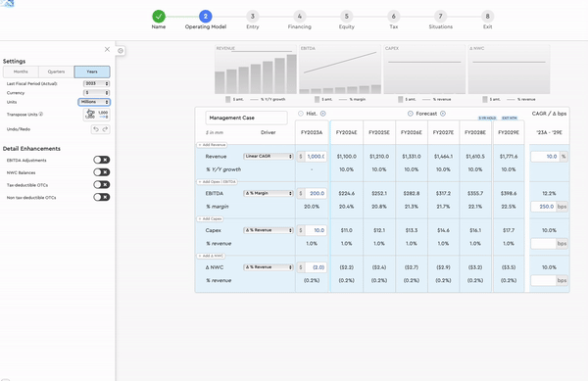The image size is (588, 381).
Task: Click the EBITDA % margin legend line
Action: 343,99
